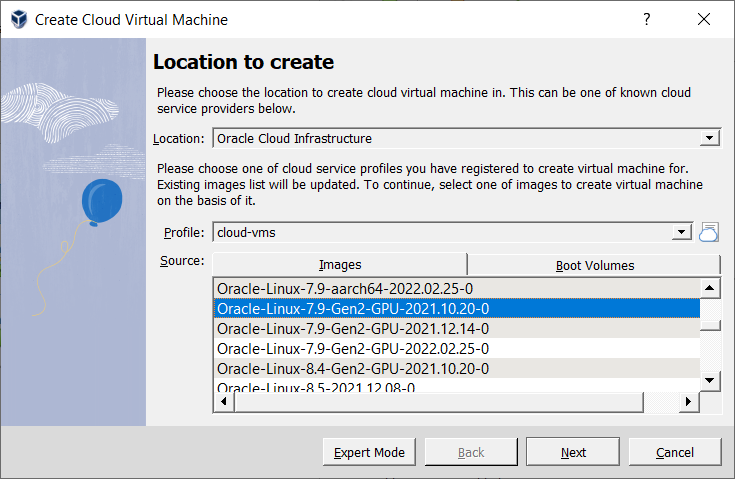Switch to the Images tab
Viewport: 735px width, 479px height.
[340, 264]
